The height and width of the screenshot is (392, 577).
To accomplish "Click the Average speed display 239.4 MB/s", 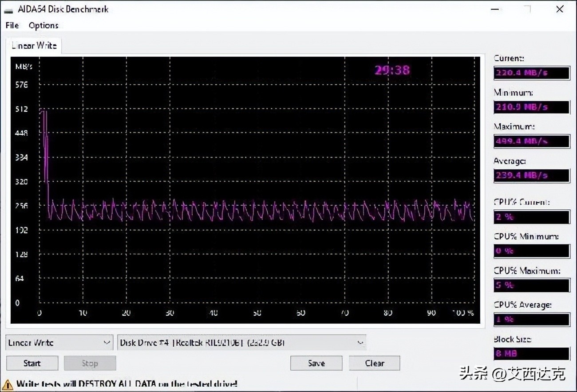I will pyautogui.click(x=531, y=175).
